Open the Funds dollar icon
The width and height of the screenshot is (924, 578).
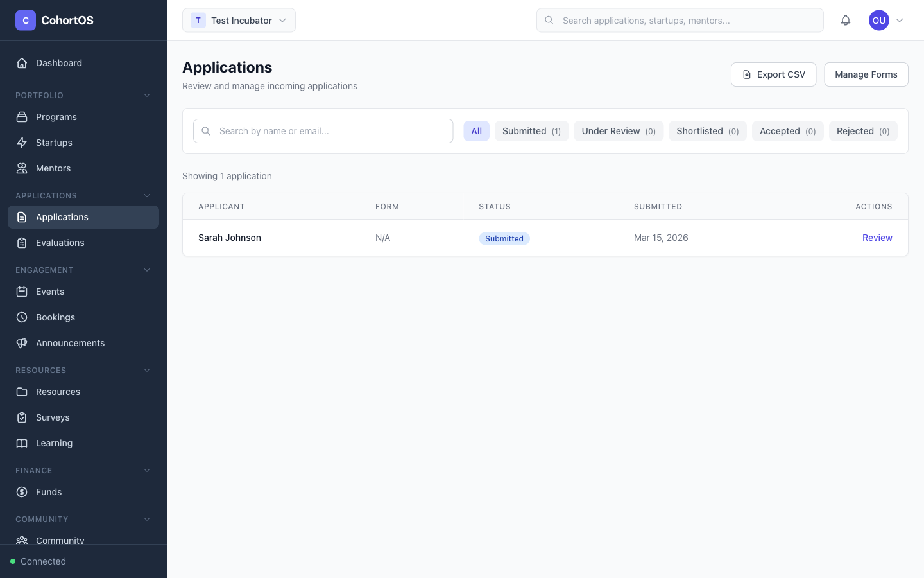click(x=22, y=491)
